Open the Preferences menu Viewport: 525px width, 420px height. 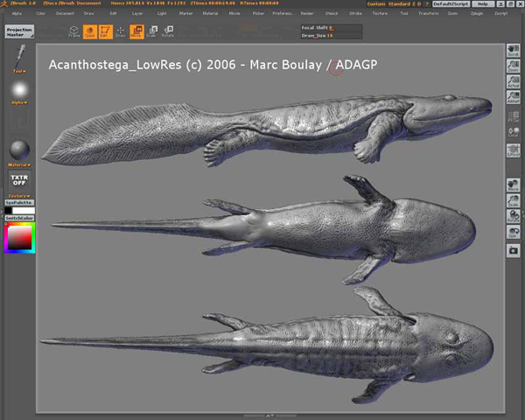pyautogui.click(x=283, y=13)
